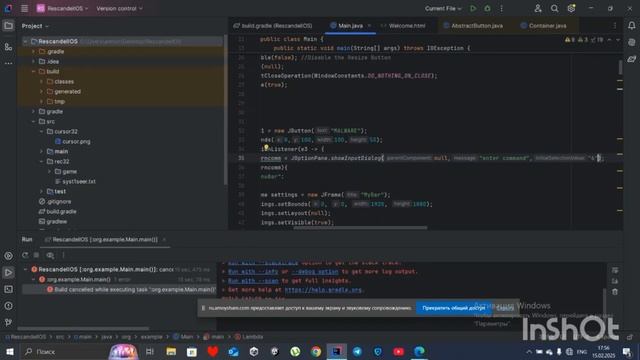Expand the test folder
Image resolution: width=640 pixels, height=360 pixels.
pos(41,191)
